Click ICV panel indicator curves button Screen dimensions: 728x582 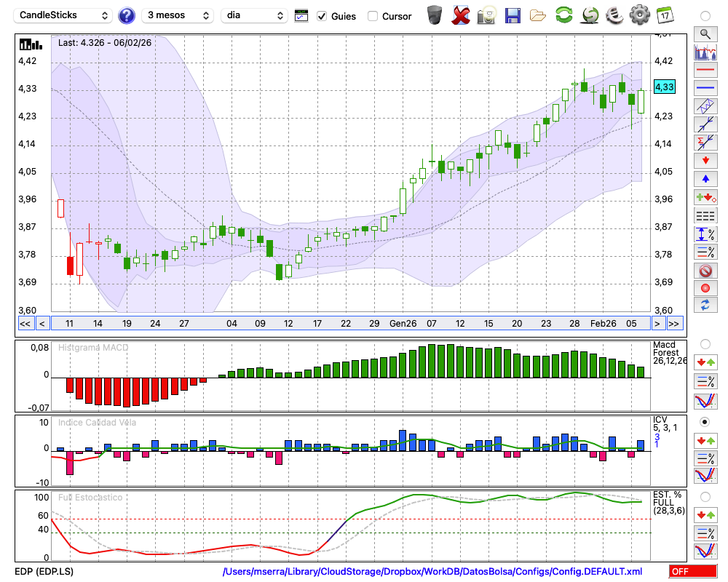(x=705, y=475)
